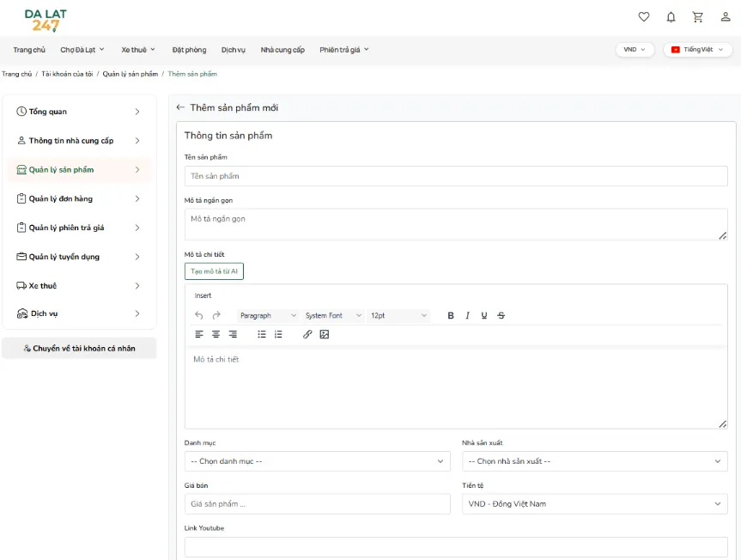This screenshot has height=560, width=741.
Task: Insert link using editor link icon
Action: pyautogui.click(x=307, y=334)
